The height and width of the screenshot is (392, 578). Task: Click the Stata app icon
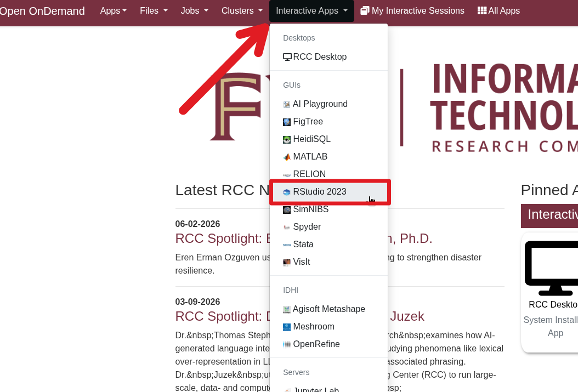[287, 245]
